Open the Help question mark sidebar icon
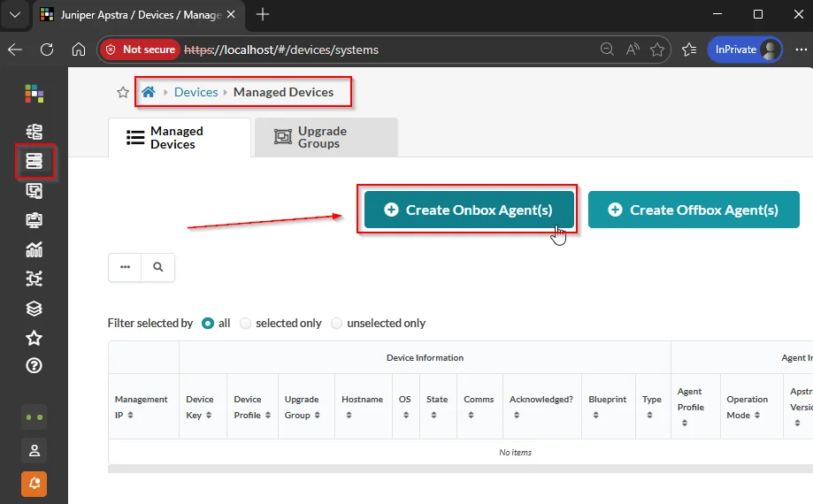Image resolution: width=813 pixels, height=504 pixels. pyautogui.click(x=35, y=366)
